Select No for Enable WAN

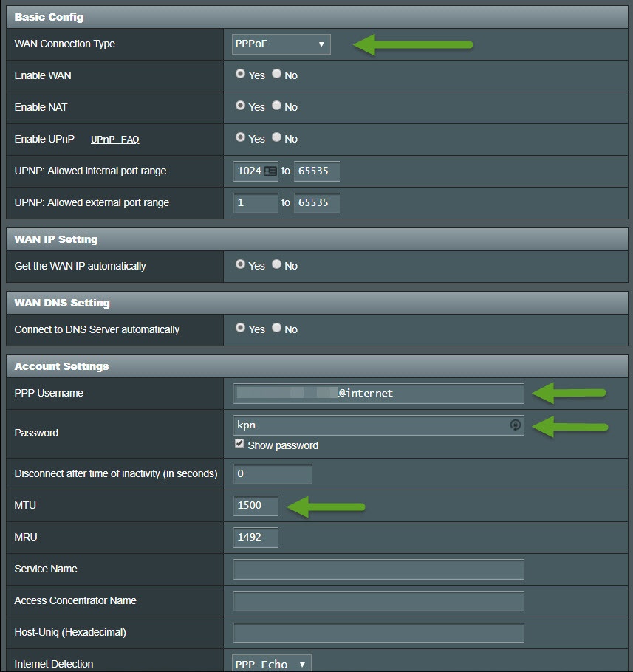pos(277,75)
